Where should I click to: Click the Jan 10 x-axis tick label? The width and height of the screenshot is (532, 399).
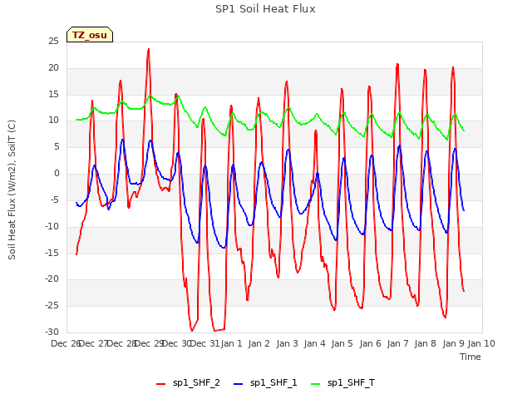(481, 343)
